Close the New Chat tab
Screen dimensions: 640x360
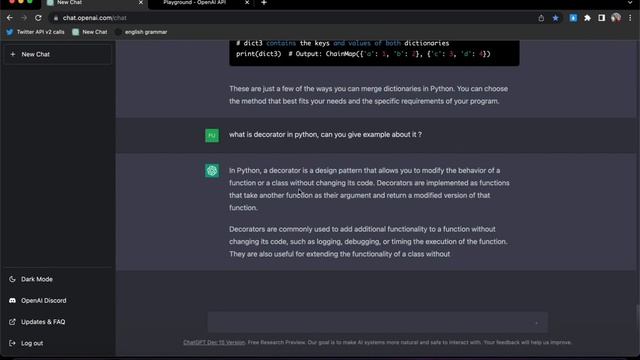[x=141, y=3]
